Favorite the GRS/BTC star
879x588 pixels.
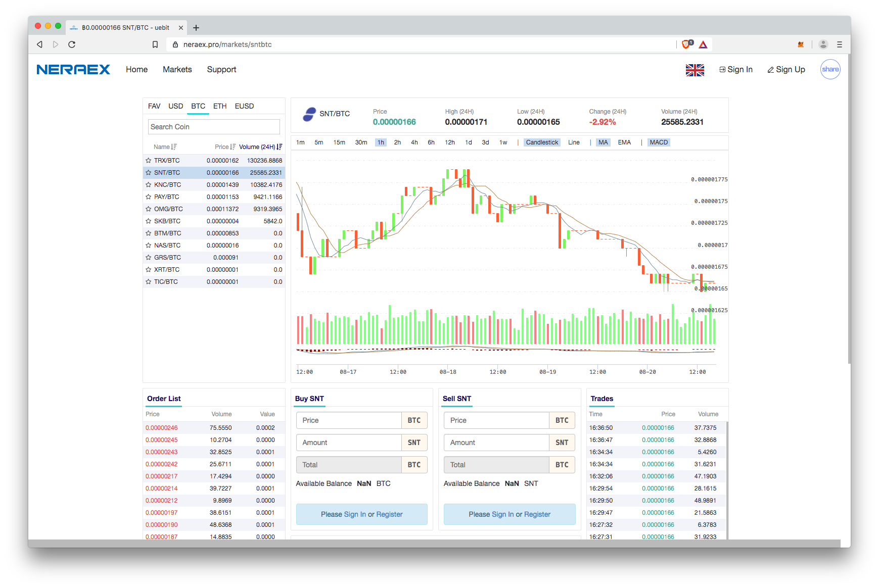(x=149, y=258)
